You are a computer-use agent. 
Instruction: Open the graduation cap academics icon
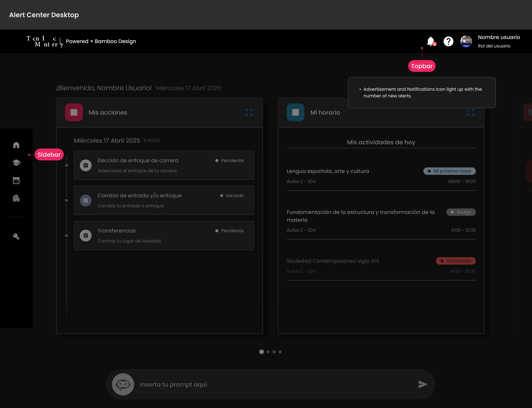coord(16,163)
